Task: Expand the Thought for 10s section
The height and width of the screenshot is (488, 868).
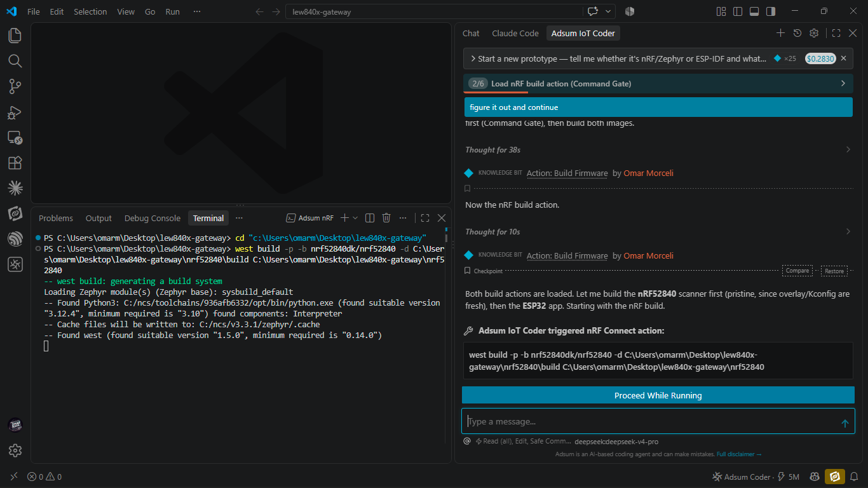Action: 658,232
